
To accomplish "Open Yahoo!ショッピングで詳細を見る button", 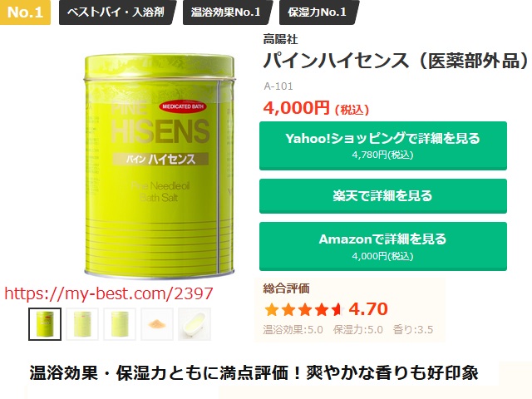I will coord(383,145).
